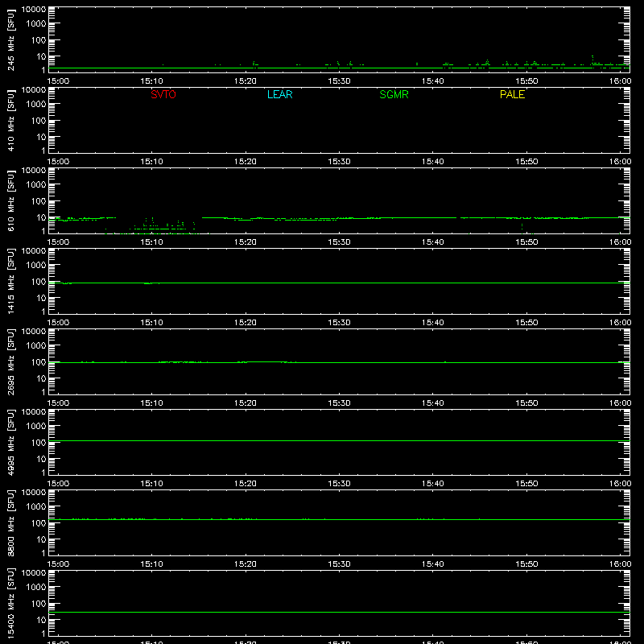The width and height of the screenshot is (644, 644).
Task: Select the 15400 MHz [SFU] axis label
Action: click(x=11, y=604)
